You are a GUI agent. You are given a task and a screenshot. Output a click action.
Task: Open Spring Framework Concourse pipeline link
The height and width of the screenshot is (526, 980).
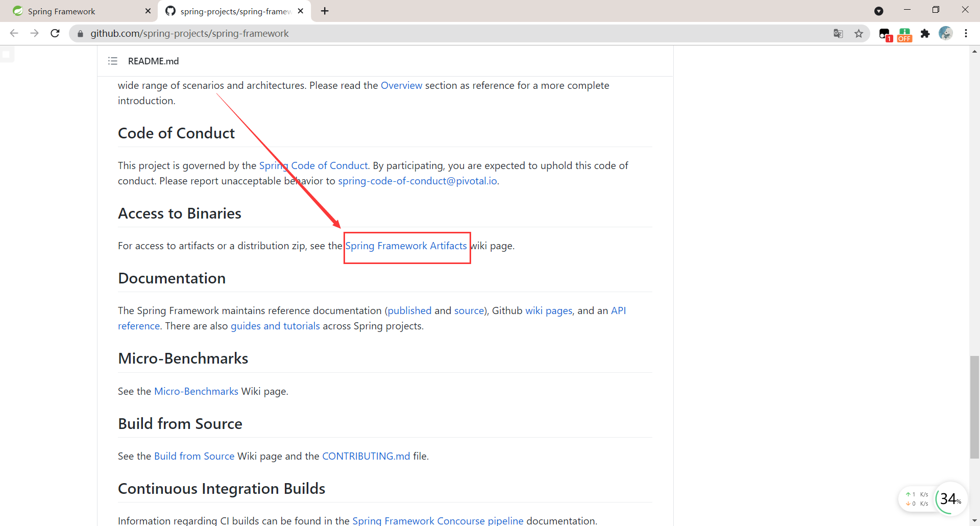point(438,520)
